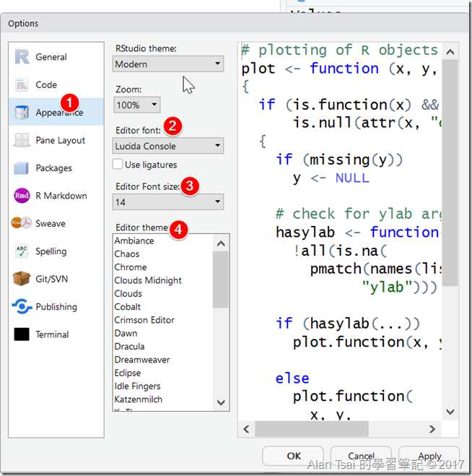Open the RStudio theme dropdown
This screenshot has width=472, height=476.
click(168, 64)
